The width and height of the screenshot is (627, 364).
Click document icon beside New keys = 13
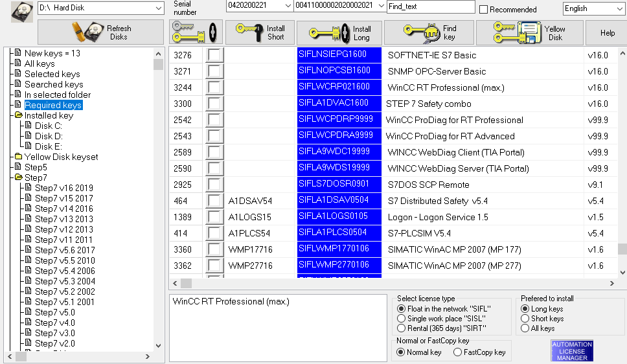tap(17, 52)
